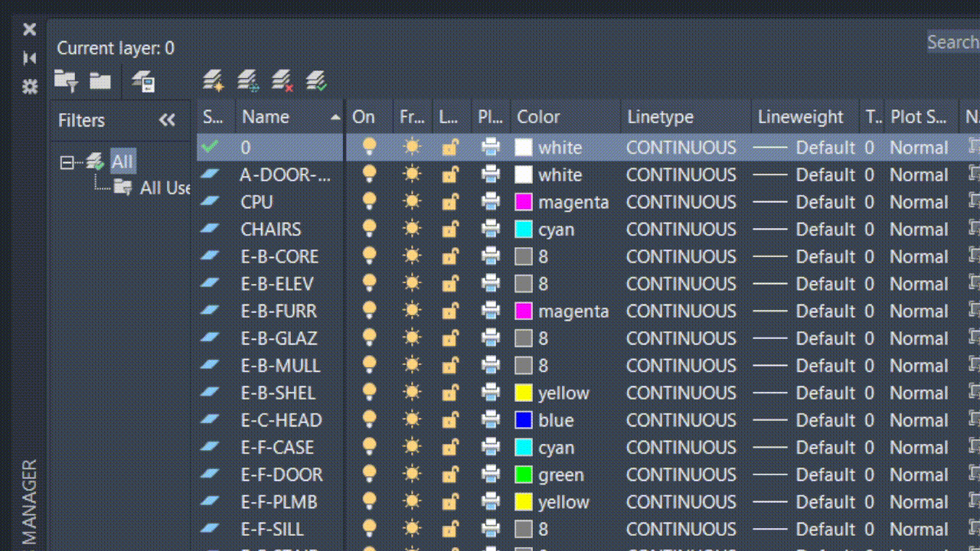Set selected layer as current
This screenshot has height=551, width=980.
coord(317,80)
